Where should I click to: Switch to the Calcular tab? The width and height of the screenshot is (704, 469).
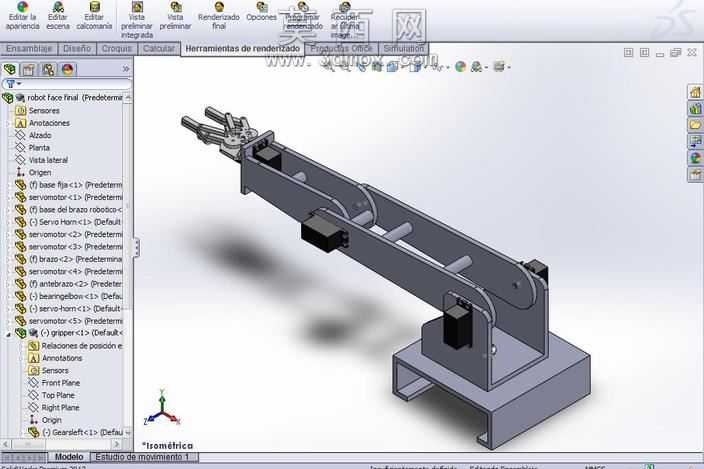(x=158, y=48)
